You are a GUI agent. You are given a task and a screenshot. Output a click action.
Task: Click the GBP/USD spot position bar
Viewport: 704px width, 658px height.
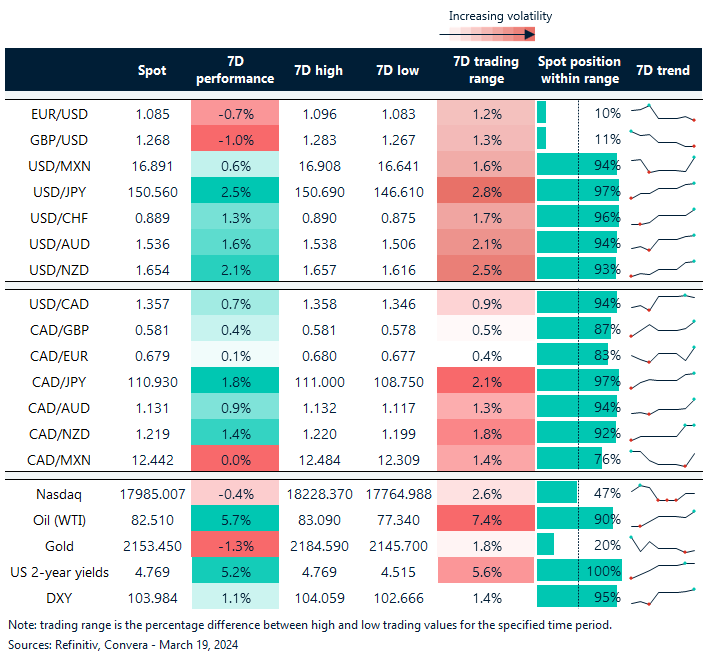pos(542,139)
